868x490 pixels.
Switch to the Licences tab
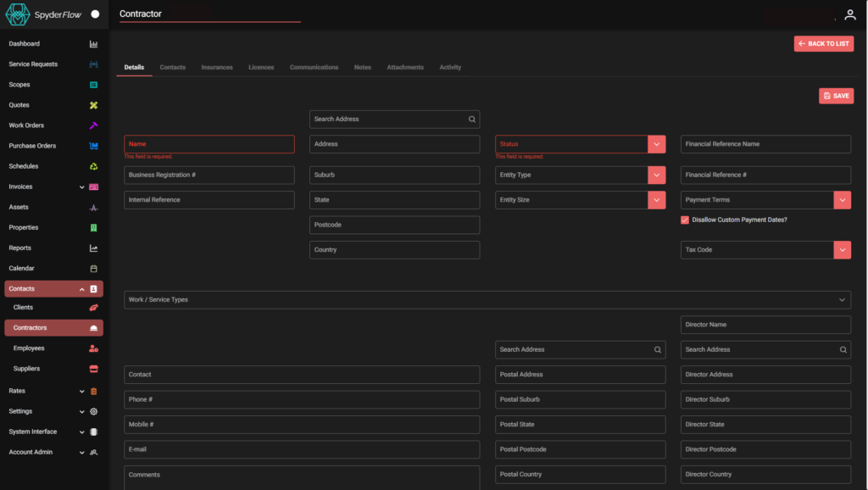[x=261, y=68]
